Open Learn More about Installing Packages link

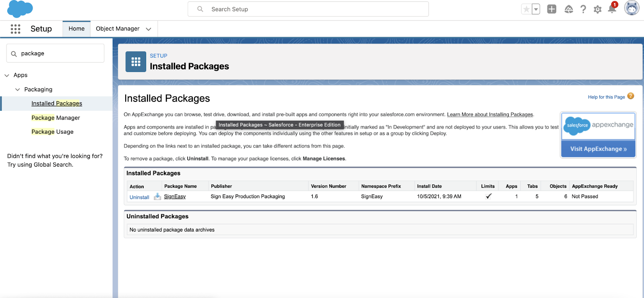coord(490,114)
